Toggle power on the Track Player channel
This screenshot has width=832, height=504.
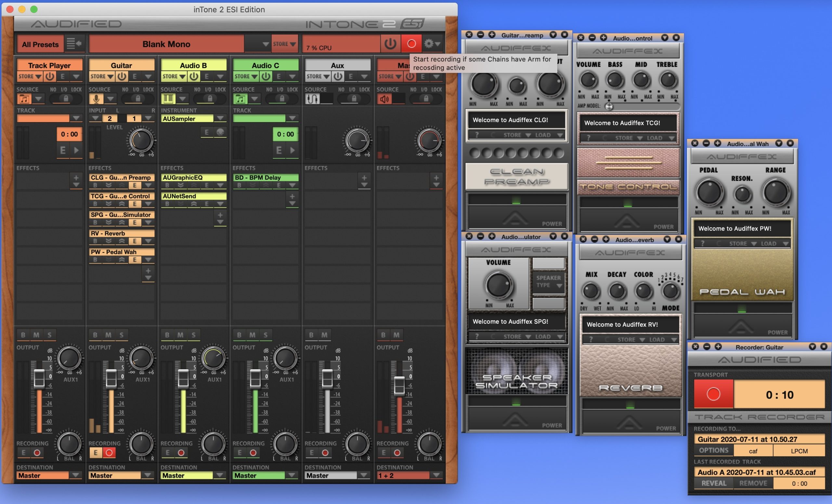50,77
